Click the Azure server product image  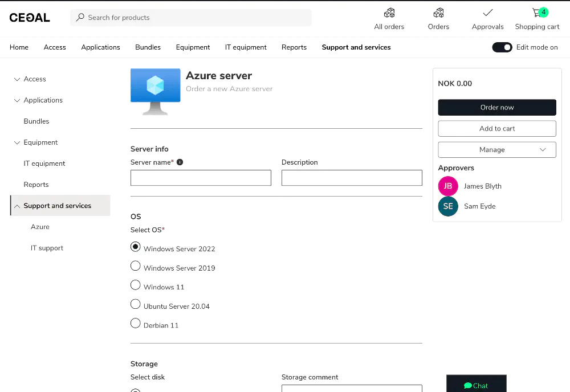click(156, 91)
